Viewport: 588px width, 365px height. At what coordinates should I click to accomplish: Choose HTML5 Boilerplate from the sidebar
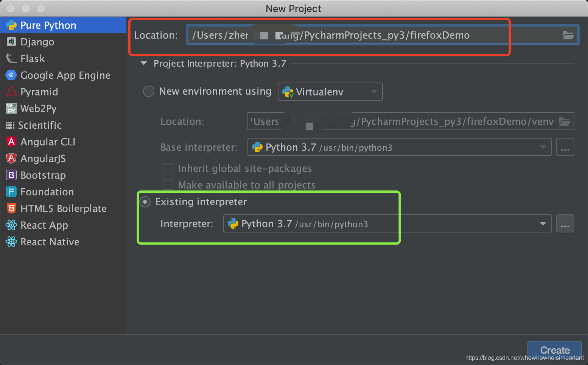click(x=11, y=208)
